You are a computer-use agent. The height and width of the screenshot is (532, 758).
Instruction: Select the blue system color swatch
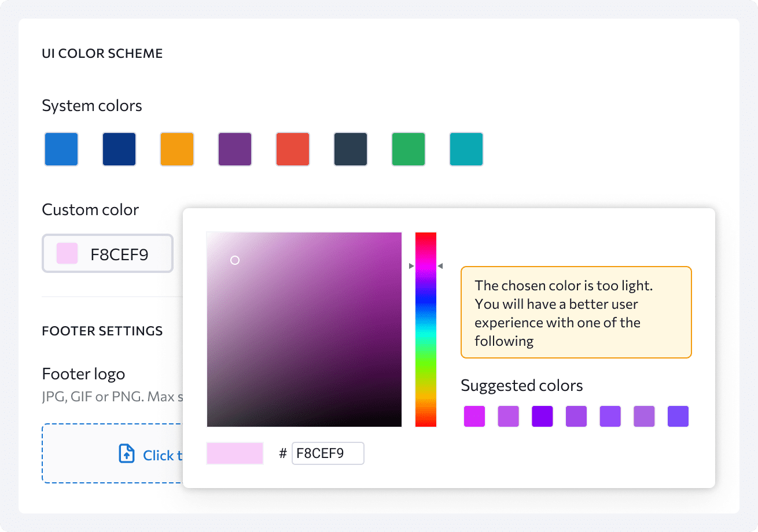pos(61,149)
